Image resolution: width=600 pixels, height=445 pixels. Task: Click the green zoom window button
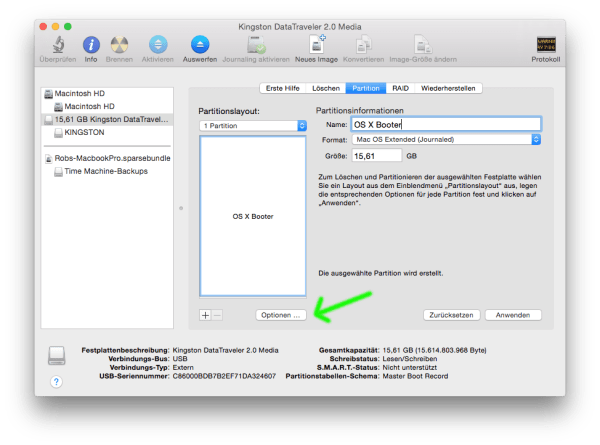click(68, 26)
